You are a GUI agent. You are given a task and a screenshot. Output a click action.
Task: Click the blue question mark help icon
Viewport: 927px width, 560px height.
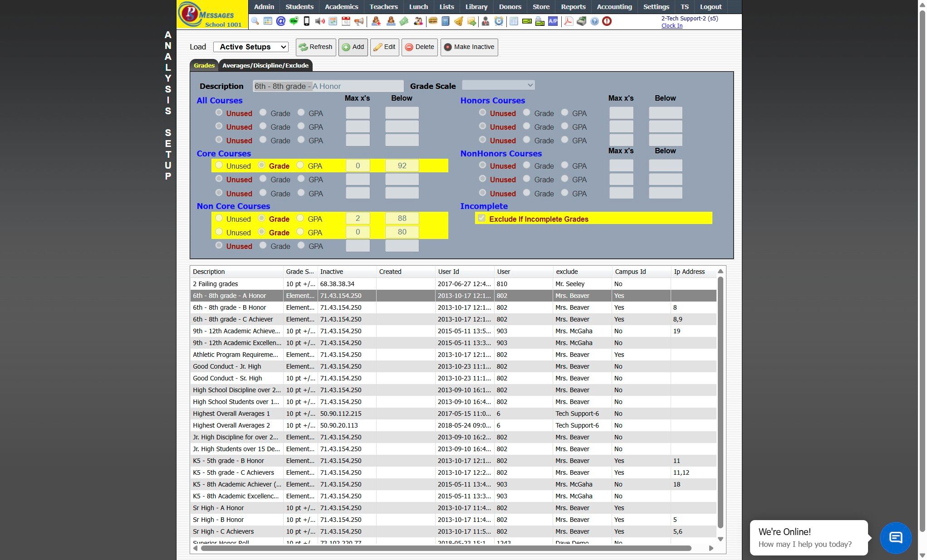coord(594,21)
